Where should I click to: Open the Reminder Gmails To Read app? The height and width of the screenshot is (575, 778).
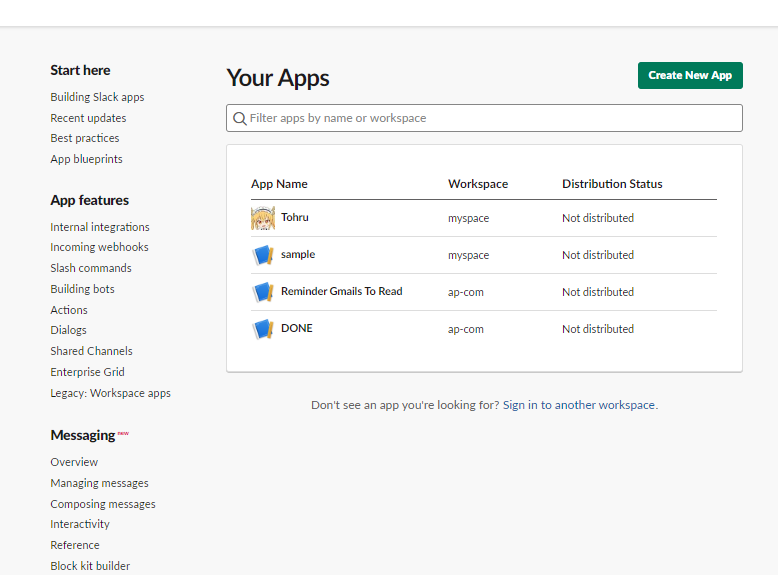tap(341, 291)
